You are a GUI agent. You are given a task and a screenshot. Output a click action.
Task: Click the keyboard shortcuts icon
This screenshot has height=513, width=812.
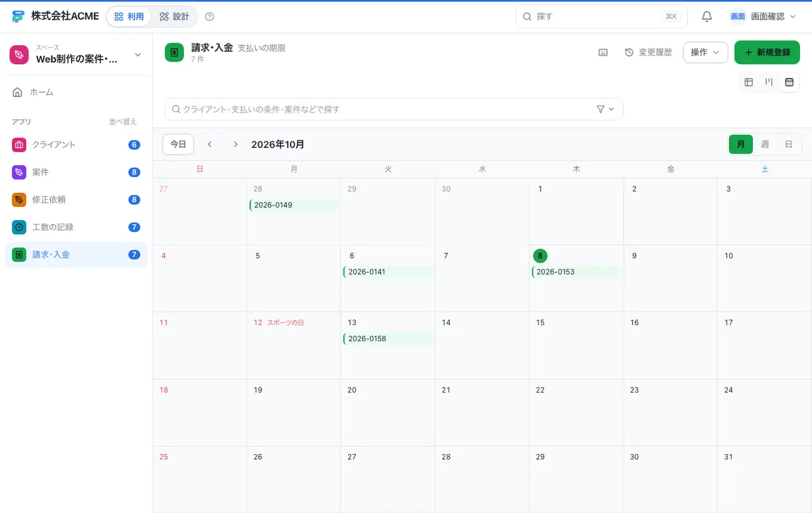[603, 52]
